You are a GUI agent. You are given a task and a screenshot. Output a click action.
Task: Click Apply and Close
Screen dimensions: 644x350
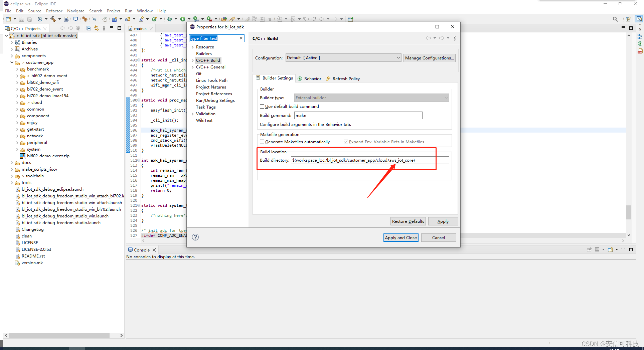point(401,237)
